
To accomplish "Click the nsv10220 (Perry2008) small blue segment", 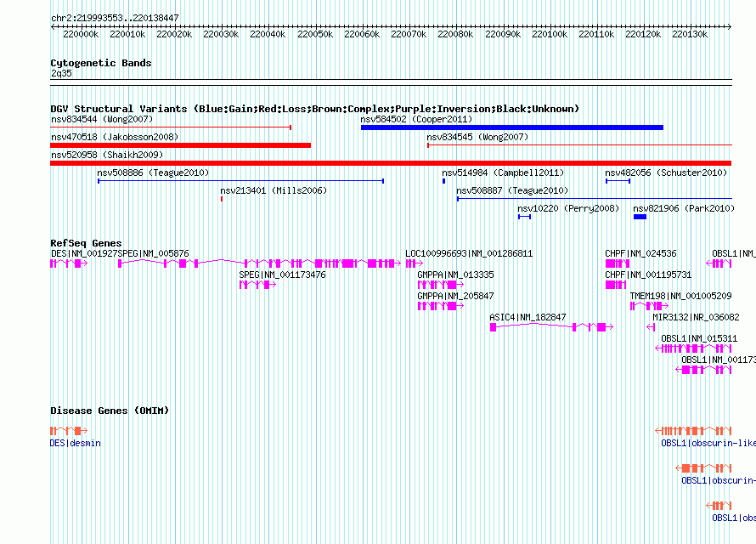I will point(525,217).
